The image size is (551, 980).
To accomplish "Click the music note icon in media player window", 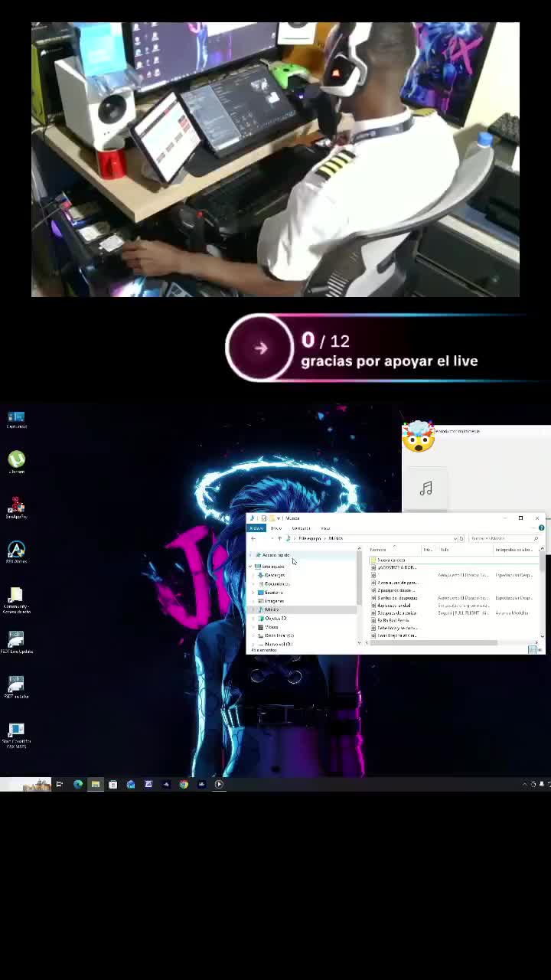I will pyautogui.click(x=426, y=488).
